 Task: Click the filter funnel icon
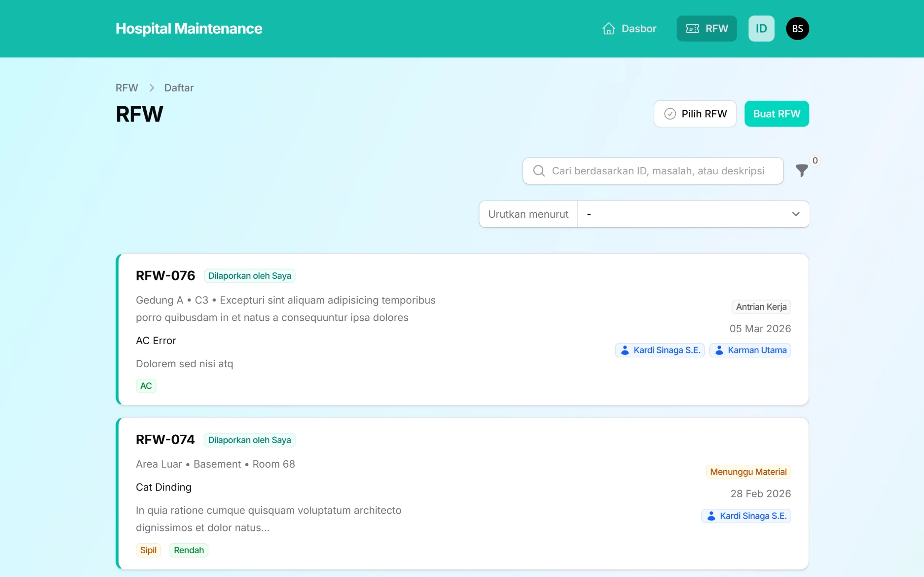click(801, 171)
